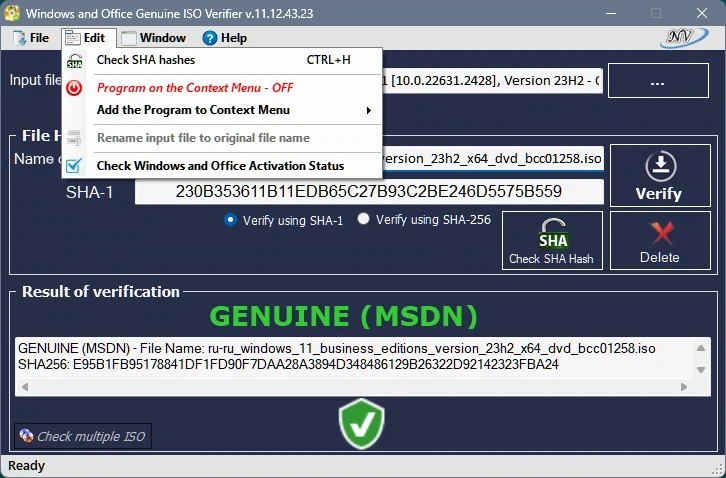726x478 pixels.
Task: Click the Result of verification group label
Action: tap(101, 292)
